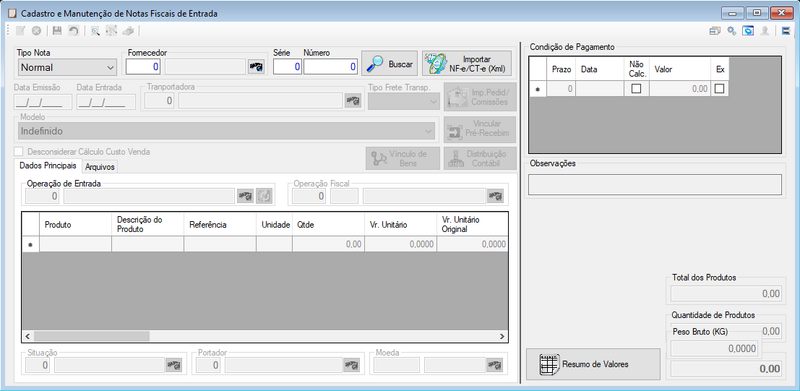Click the Prazo cell in new payment row

point(561,89)
